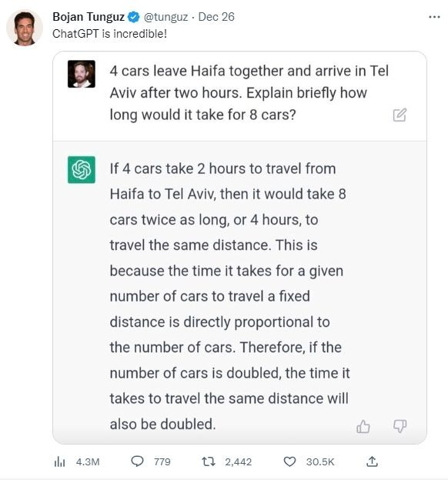Click the edit prompt pencil icon
Viewport: 448px width, 483px height.
click(400, 115)
